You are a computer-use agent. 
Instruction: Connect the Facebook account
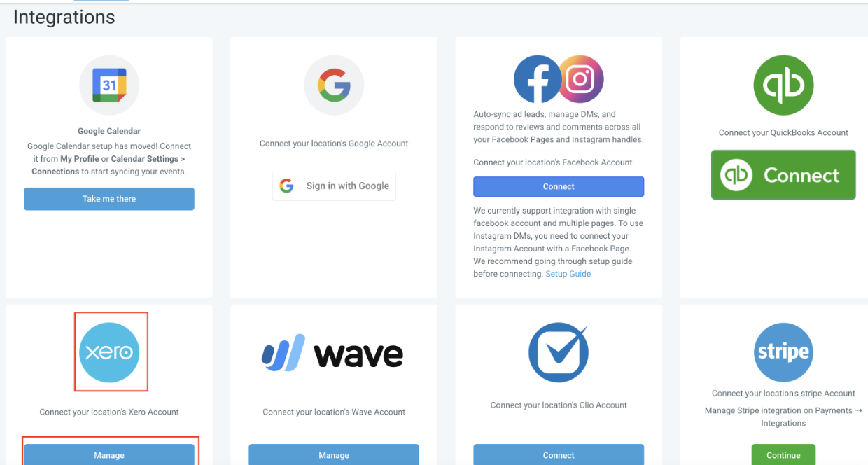[x=559, y=186]
